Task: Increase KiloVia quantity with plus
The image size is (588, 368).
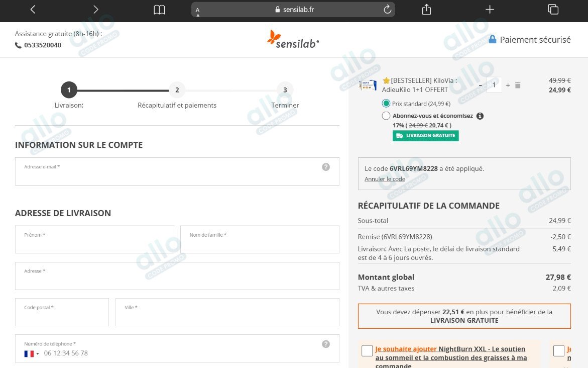Action: (508, 85)
